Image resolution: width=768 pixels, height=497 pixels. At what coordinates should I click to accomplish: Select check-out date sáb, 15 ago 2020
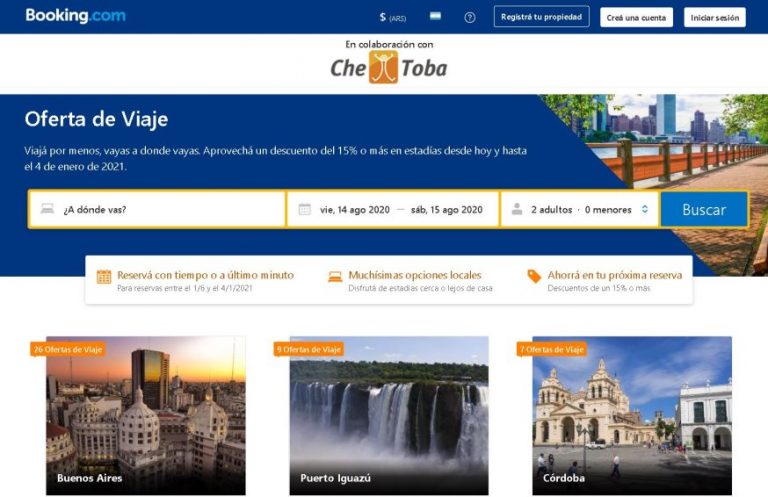446,210
